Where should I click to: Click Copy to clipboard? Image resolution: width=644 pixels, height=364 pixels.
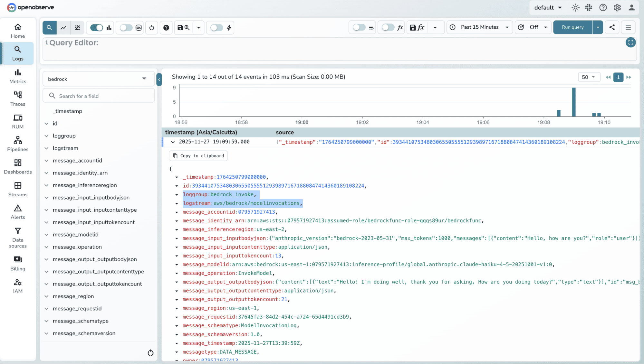[198, 155]
